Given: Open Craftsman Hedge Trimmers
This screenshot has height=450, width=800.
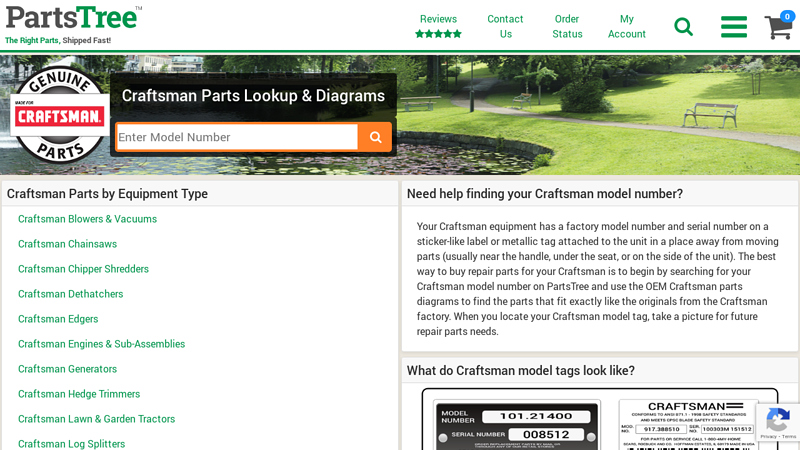Looking at the screenshot, I should 79,394.
